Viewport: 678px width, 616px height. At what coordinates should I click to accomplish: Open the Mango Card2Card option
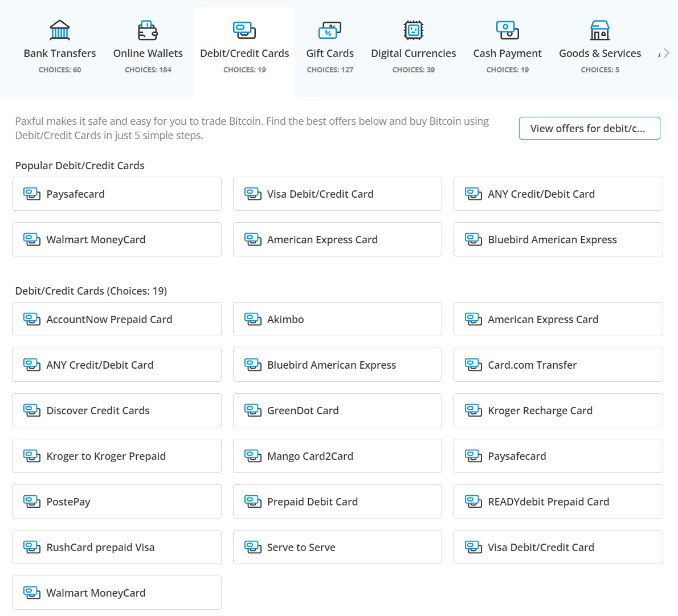coord(337,456)
